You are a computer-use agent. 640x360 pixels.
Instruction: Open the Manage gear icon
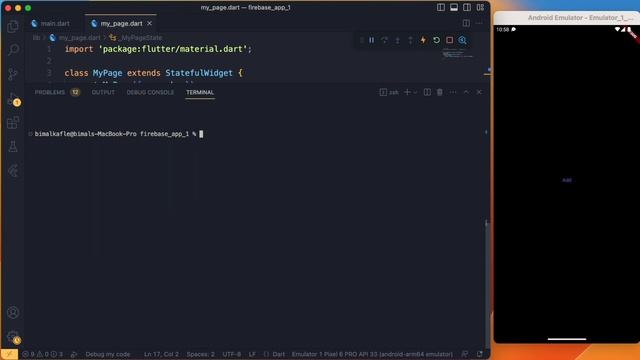click(13, 337)
